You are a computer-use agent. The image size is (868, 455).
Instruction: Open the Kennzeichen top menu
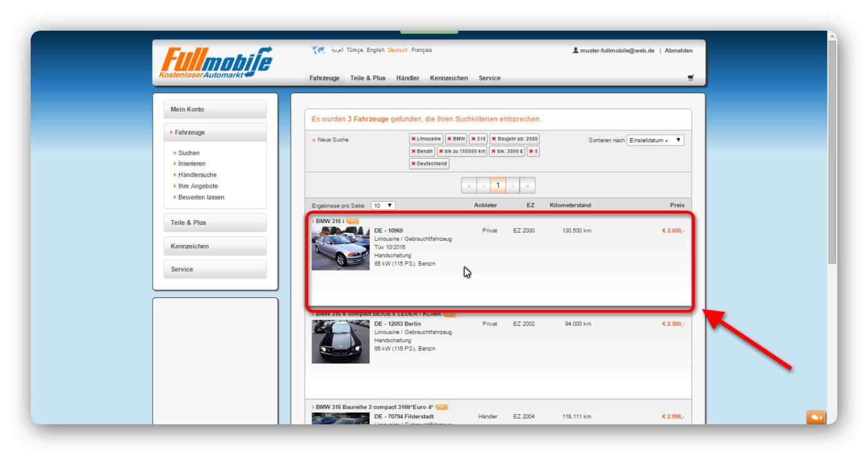click(448, 78)
